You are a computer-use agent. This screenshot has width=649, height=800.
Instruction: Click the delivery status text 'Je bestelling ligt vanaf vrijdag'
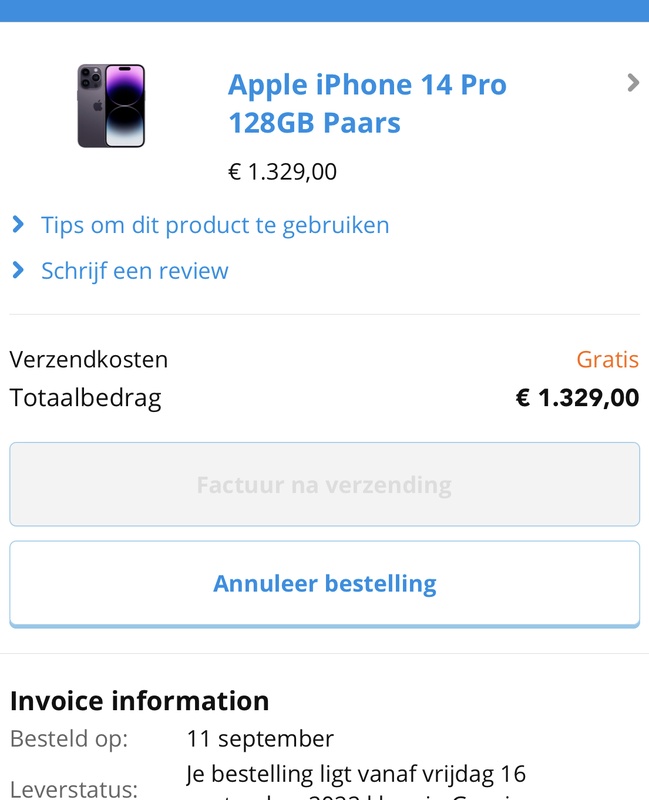356,774
